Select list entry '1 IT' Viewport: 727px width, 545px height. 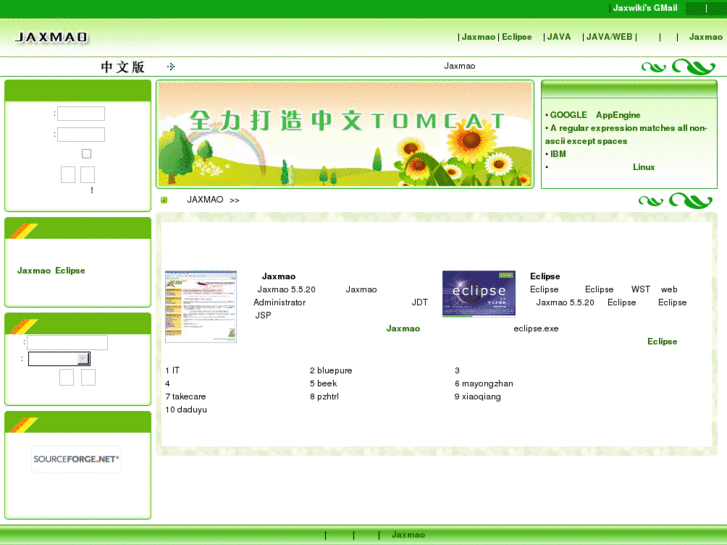(x=172, y=371)
